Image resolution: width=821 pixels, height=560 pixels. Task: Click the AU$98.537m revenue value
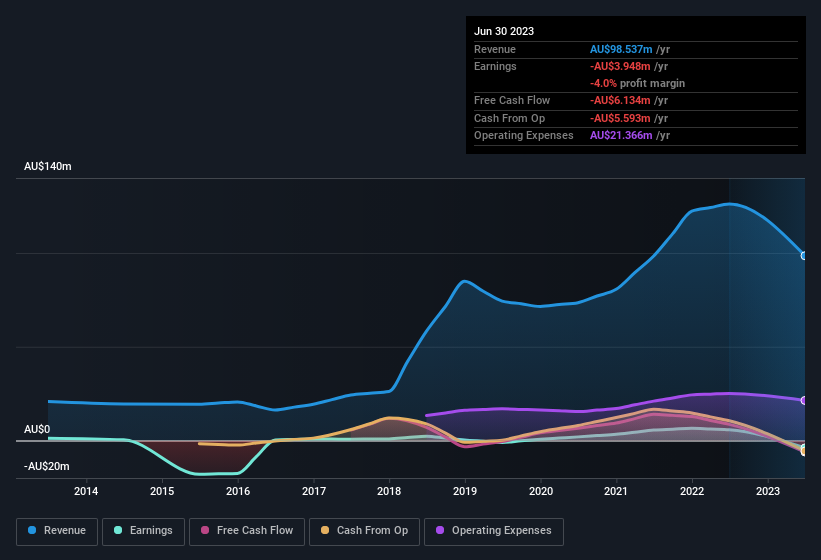click(x=621, y=49)
